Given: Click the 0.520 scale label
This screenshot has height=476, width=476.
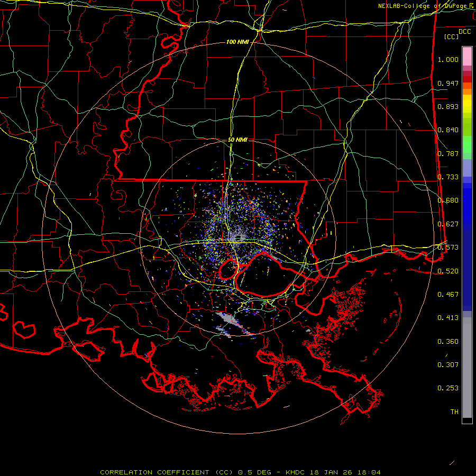Looking at the screenshot, I should point(448,271).
